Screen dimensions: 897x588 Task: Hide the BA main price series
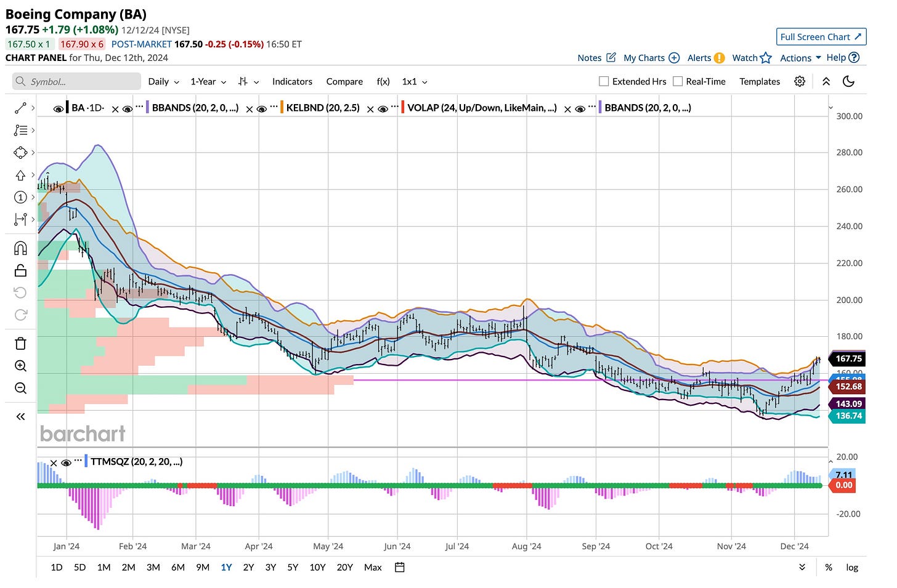coord(58,109)
